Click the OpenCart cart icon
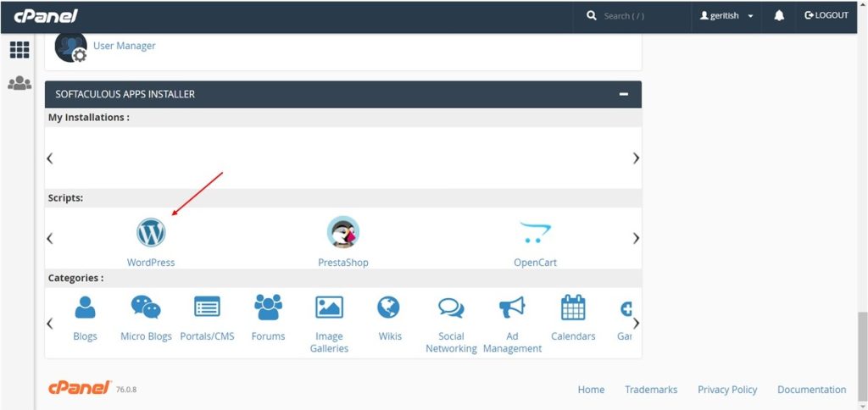This screenshot has width=868, height=410. (536, 232)
